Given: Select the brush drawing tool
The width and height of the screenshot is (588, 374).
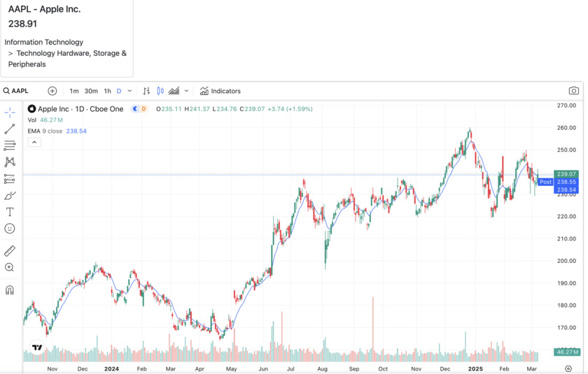Looking at the screenshot, I should (x=10, y=196).
